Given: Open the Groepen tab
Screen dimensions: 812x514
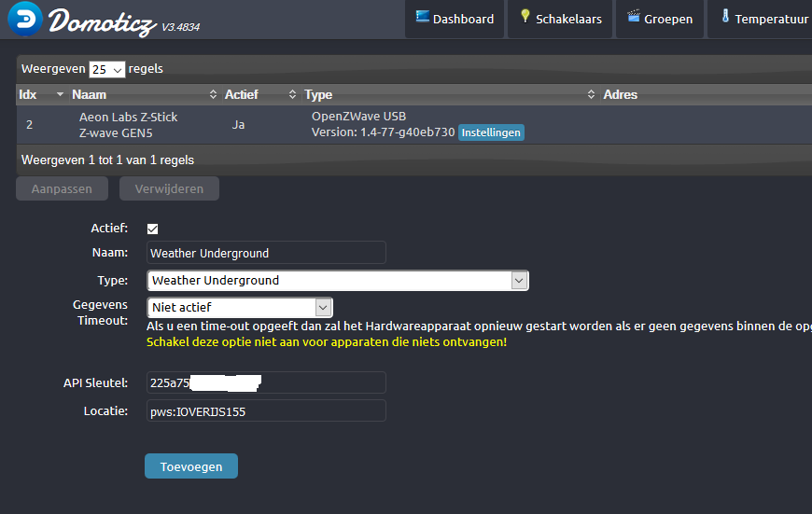Looking at the screenshot, I should (660, 20).
